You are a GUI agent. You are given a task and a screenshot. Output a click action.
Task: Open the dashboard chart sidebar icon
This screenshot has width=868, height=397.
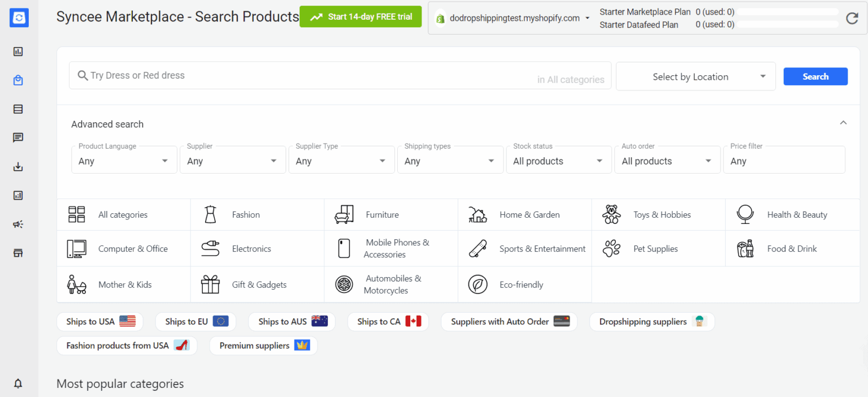(x=18, y=51)
